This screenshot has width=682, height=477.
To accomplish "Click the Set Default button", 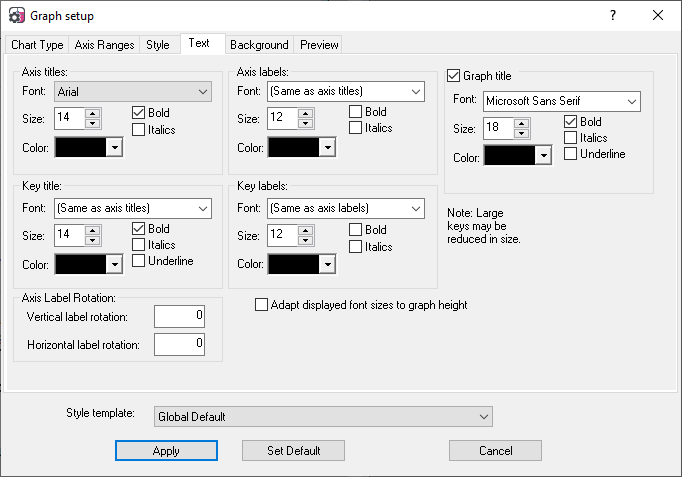I will click(294, 450).
